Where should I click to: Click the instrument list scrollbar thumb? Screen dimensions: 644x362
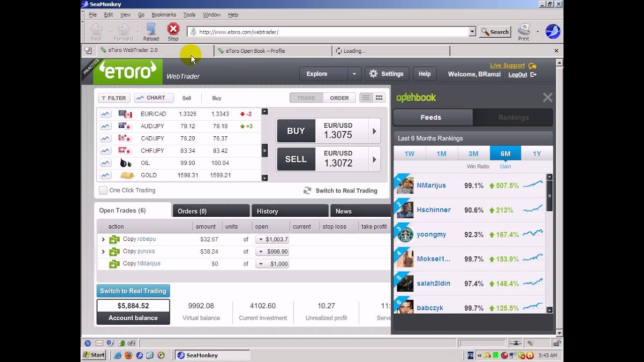tap(265, 150)
